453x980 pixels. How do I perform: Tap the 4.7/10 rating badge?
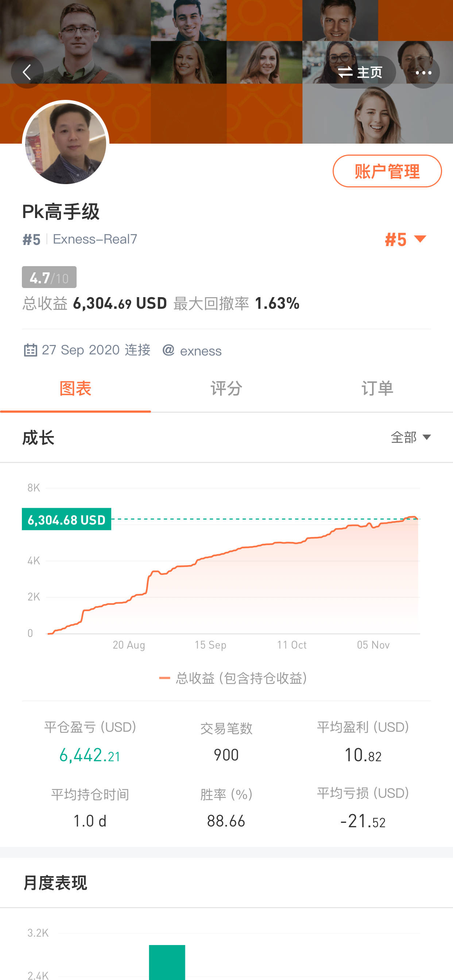point(49,278)
